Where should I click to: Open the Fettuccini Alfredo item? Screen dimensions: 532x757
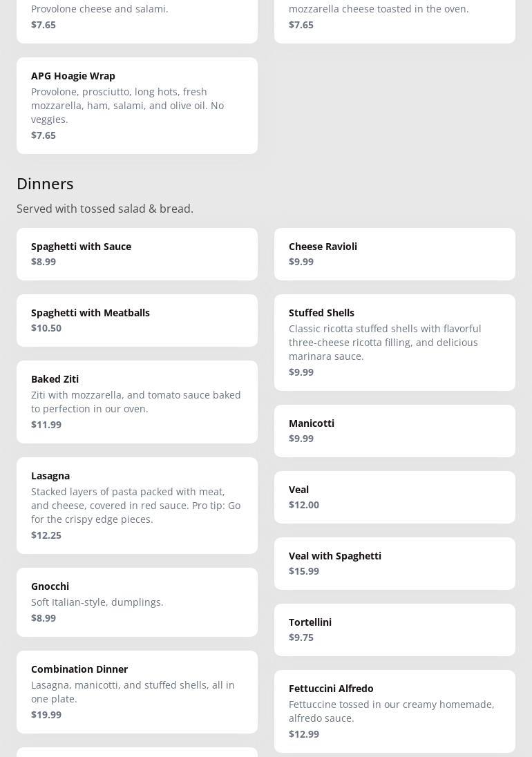coord(395,711)
